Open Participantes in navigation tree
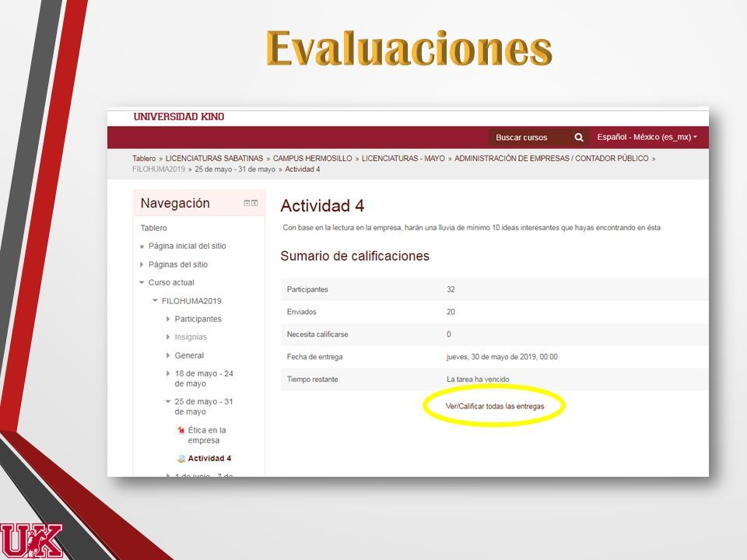Image resolution: width=747 pixels, height=560 pixels. 198,319
